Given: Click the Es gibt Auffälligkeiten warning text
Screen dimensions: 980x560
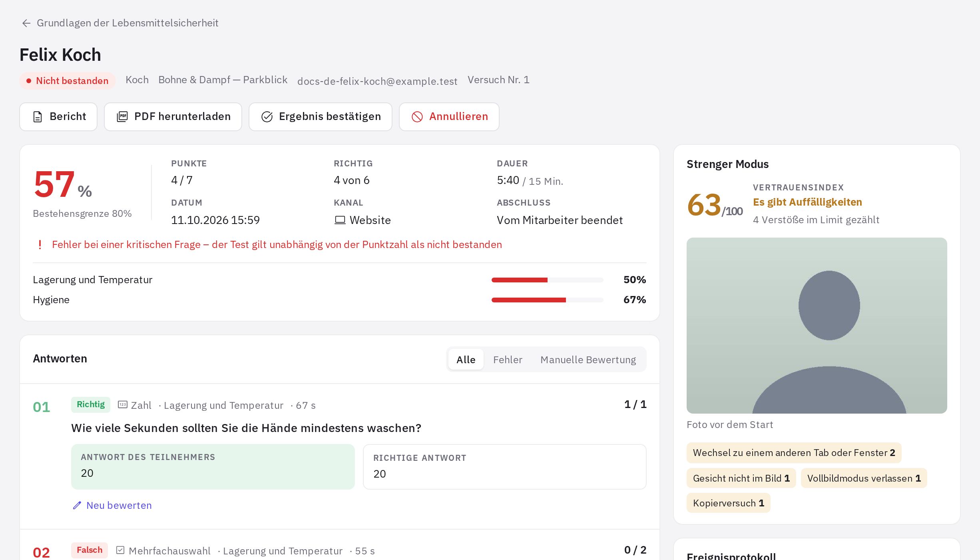Looking at the screenshot, I should coord(807,202).
